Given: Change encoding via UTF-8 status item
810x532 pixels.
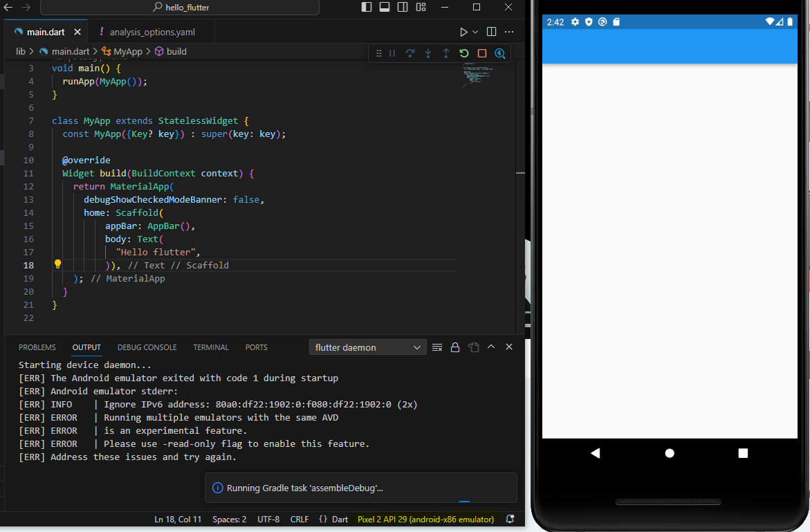Looking at the screenshot, I should coord(268,519).
